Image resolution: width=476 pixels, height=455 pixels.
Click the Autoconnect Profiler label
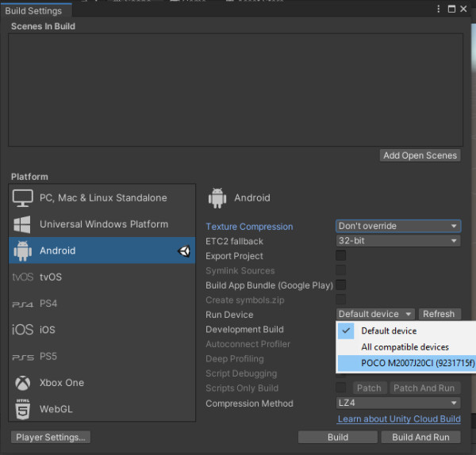(248, 344)
